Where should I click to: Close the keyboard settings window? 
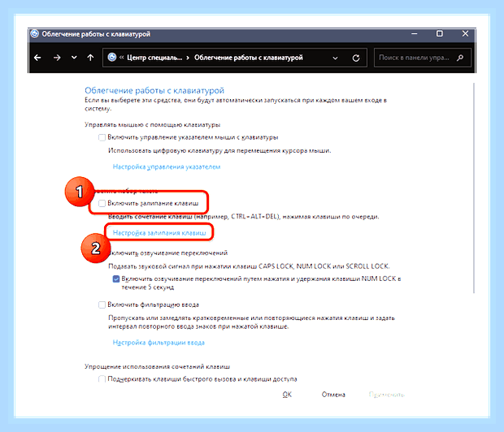point(465,34)
